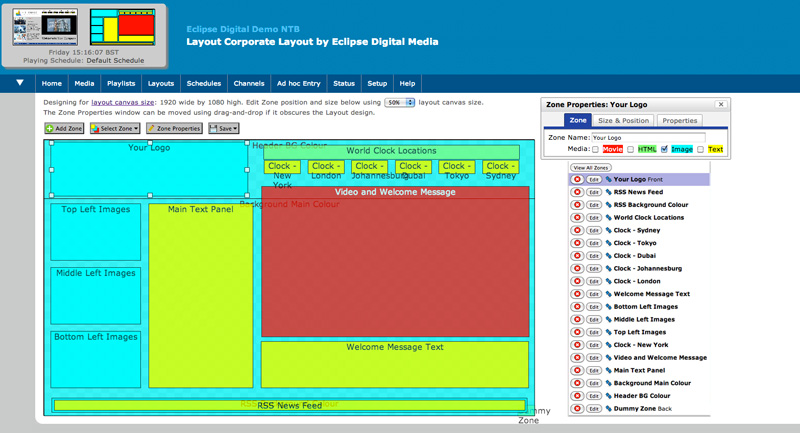This screenshot has width=800, height=433.
Task: Open the Media menu
Action: [x=84, y=84]
